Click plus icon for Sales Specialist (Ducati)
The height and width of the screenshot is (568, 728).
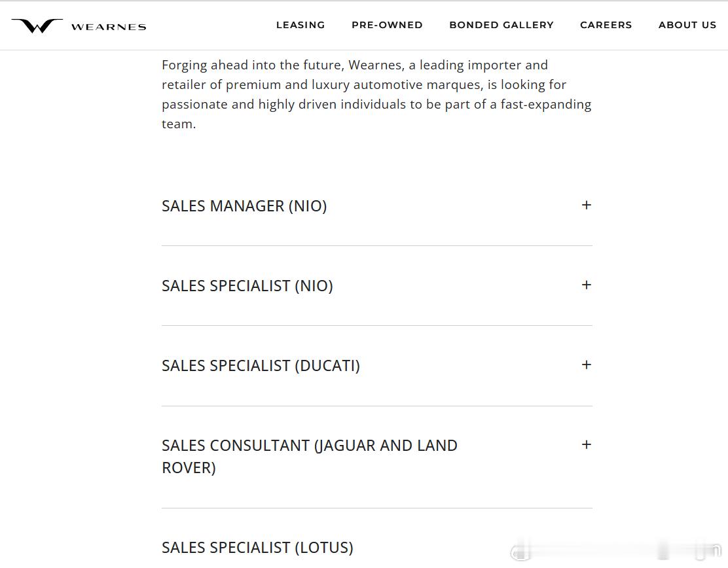587,364
